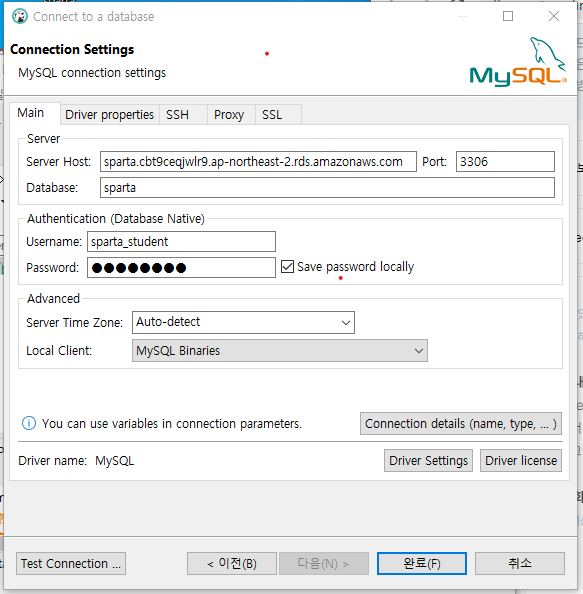Open the Driver properties tab
Image resolution: width=583 pixels, height=594 pixels.
click(x=109, y=114)
